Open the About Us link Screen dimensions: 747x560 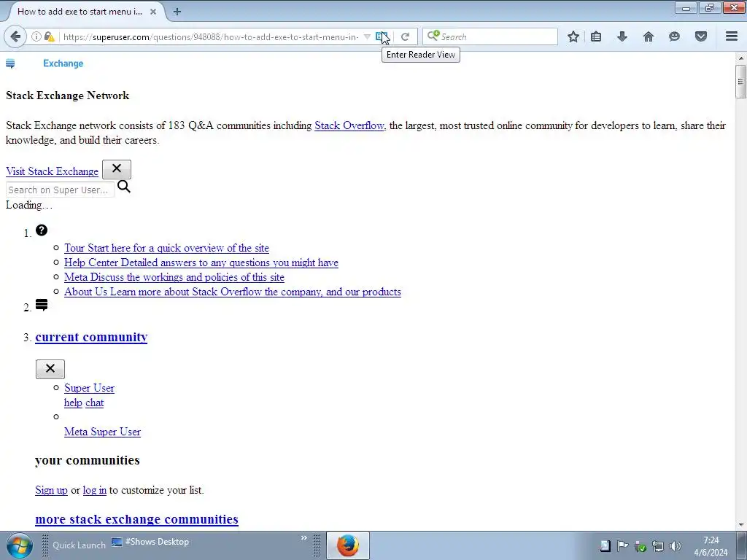coord(233,292)
